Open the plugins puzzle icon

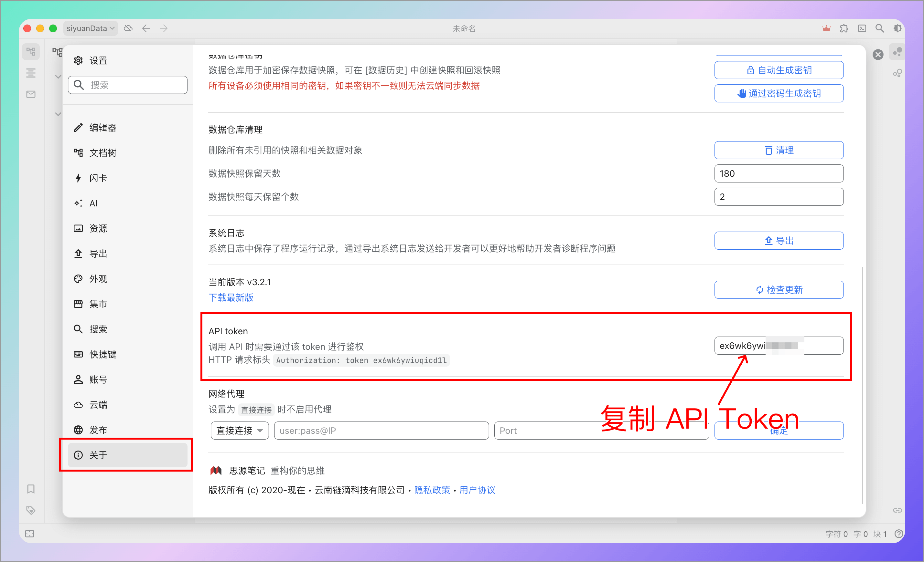(844, 28)
